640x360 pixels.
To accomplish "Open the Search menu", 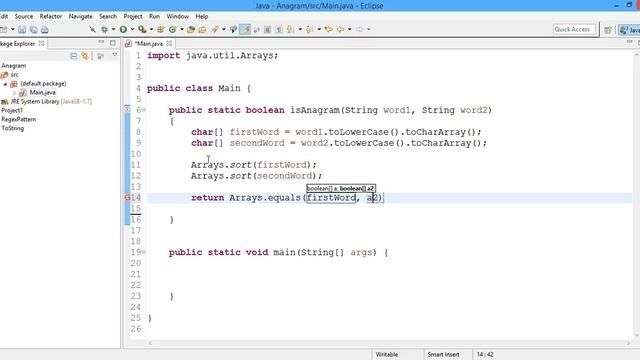I will pyautogui.click(x=108, y=16).
